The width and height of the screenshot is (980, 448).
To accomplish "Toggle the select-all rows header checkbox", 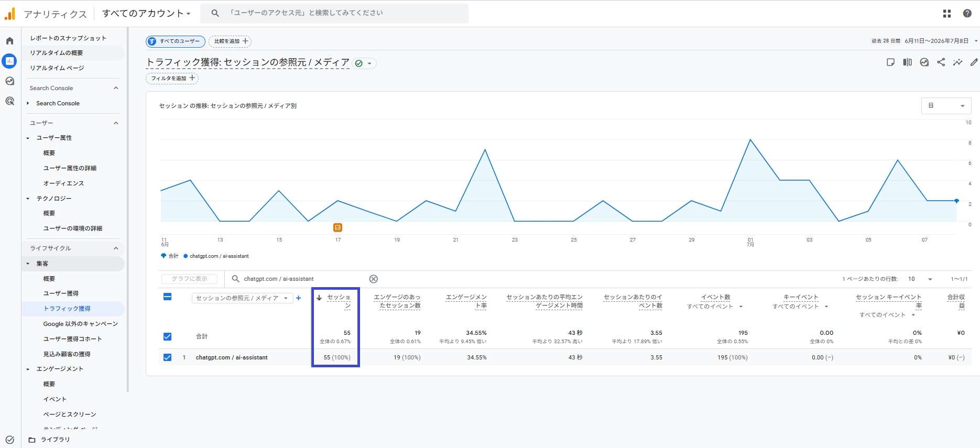I will 168,297.
